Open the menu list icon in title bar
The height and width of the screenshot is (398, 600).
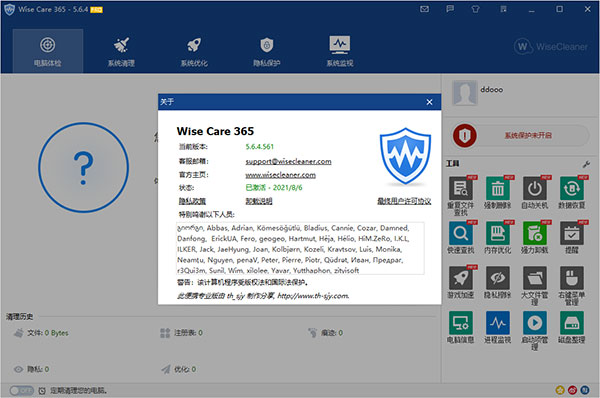coord(503,9)
